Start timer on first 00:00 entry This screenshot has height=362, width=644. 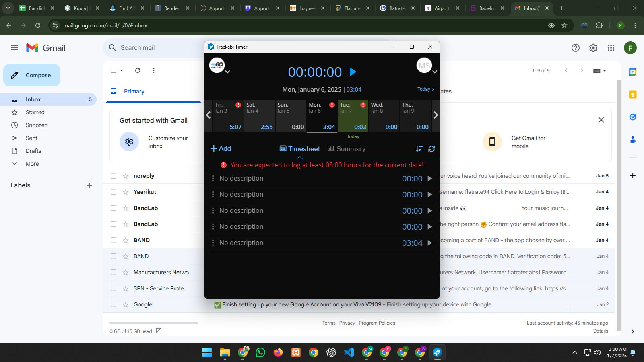click(x=430, y=179)
